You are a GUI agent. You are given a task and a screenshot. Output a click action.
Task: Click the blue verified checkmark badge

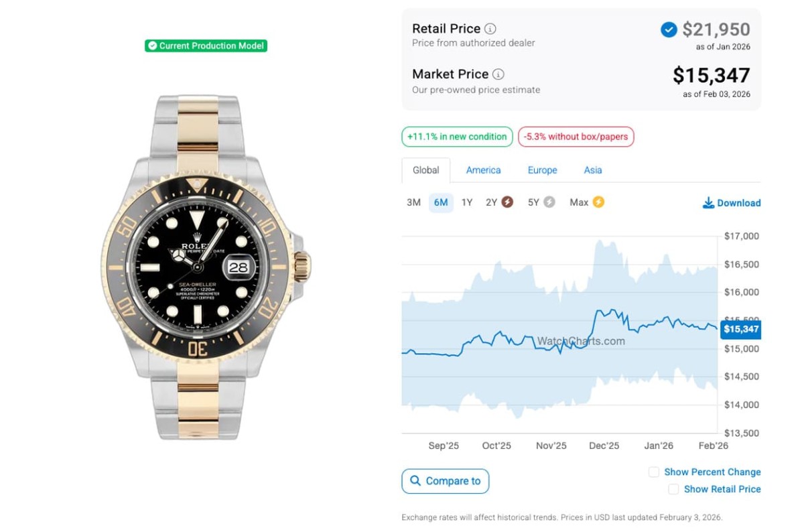(x=669, y=29)
